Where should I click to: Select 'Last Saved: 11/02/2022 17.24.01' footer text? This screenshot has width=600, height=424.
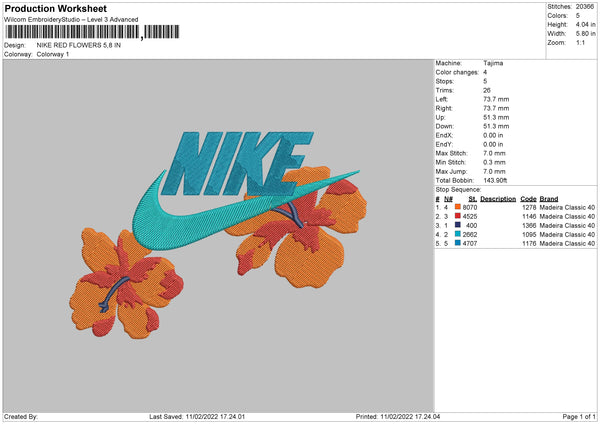[197, 417]
